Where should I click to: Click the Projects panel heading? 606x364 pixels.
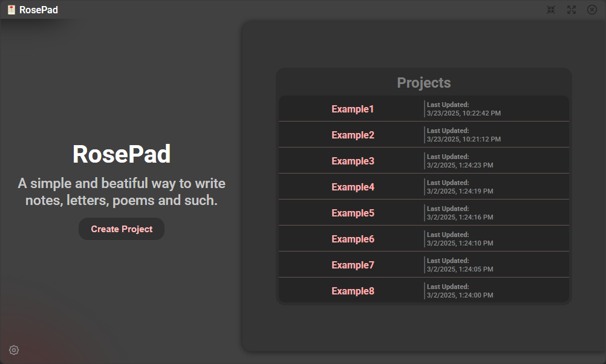423,83
